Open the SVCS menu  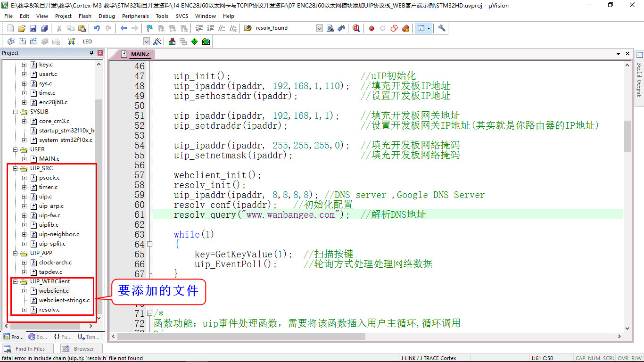(182, 16)
